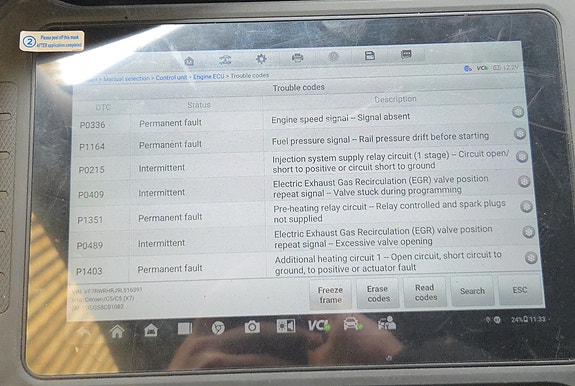Tap 'Engine speed signal – Signal absent' description

coord(341,118)
